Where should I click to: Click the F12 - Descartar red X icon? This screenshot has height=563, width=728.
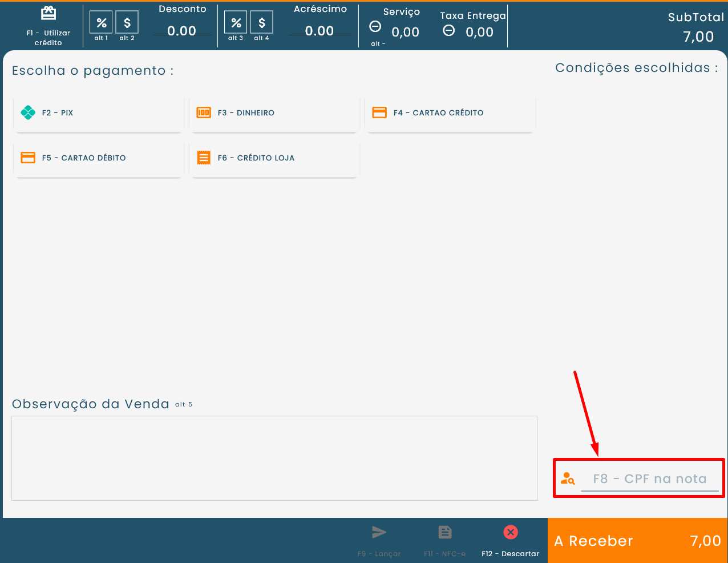511,532
